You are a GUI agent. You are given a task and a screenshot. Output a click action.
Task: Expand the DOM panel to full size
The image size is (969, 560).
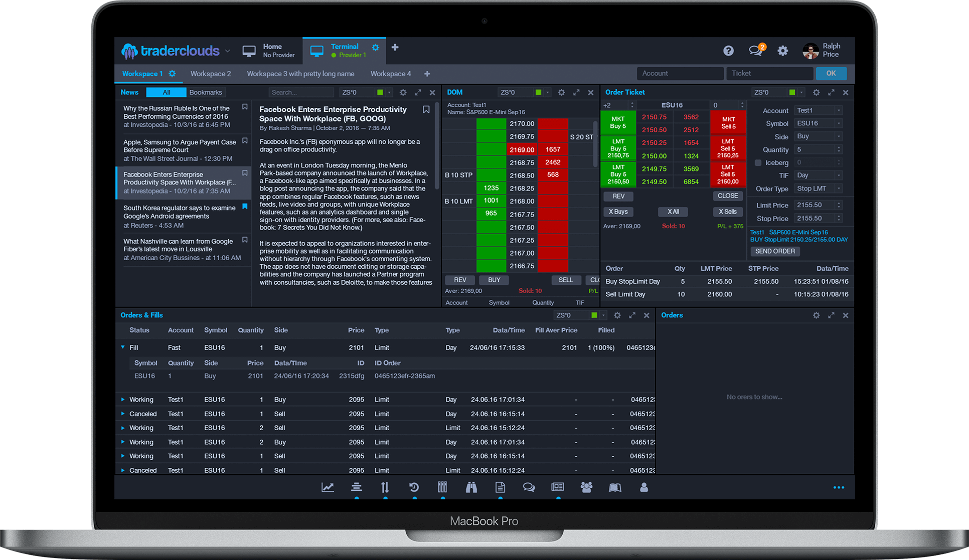click(x=576, y=92)
